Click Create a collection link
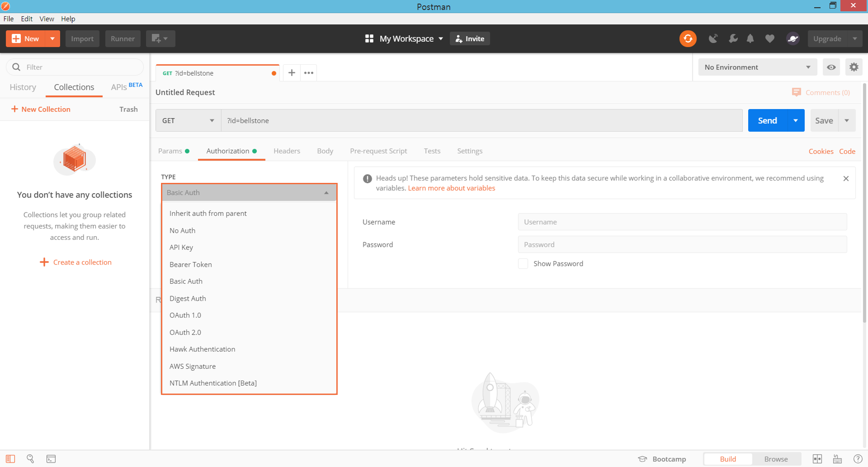 tap(76, 262)
